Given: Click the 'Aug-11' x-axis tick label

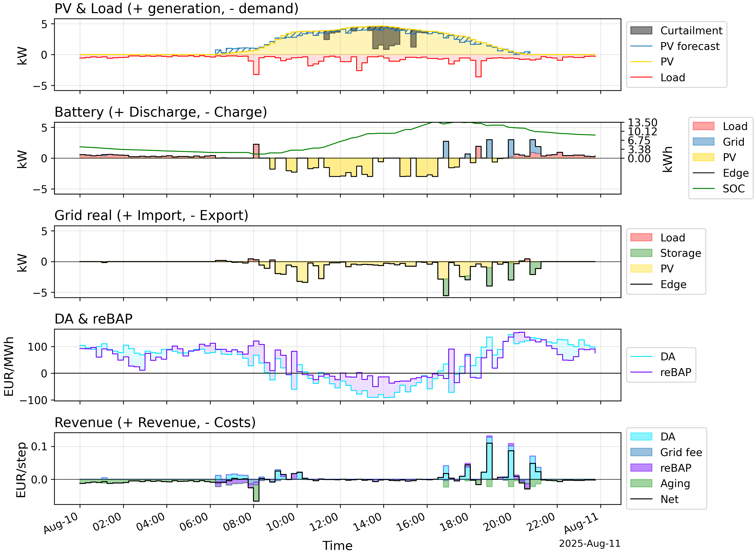Looking at the screenshot, I should pos(582,523).
